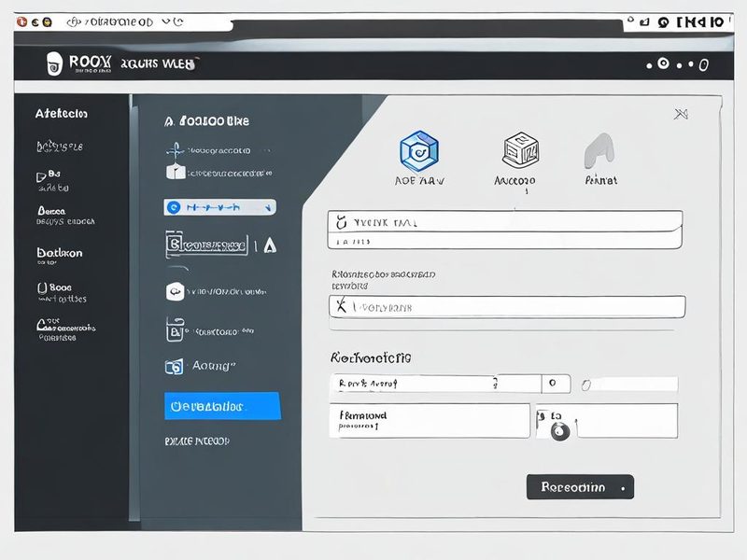This screenshot has width=747, height=560.
Task: Close the dialog with its X icon
Action: [x=681, y=114]
